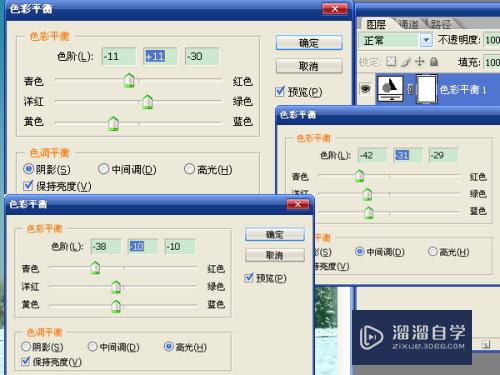Toggle 保持亮度(V) in the bottom dialog

[25, 361]
